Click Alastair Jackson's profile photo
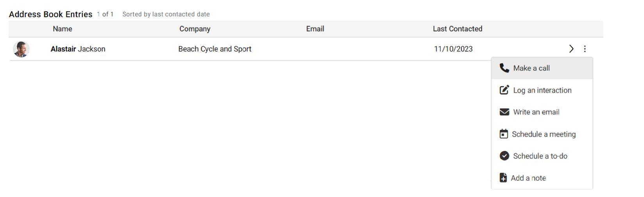Screen dimensions: 644x197 coord(21,49)
